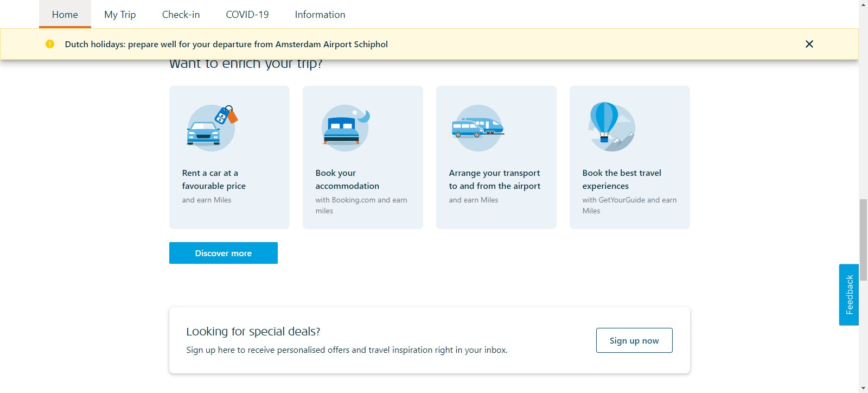This screenshot has height=393, width=868.
Task: Select Arrange your transport to airport
Action: coord(494,179)
